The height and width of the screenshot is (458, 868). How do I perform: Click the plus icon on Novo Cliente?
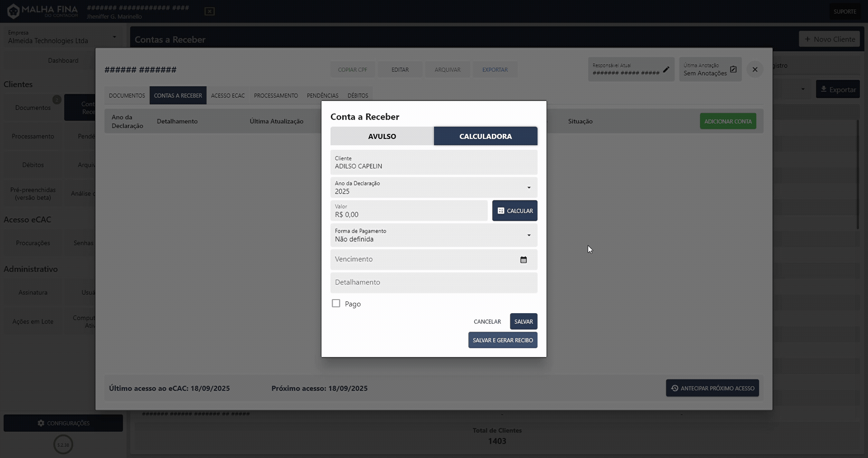809,39
